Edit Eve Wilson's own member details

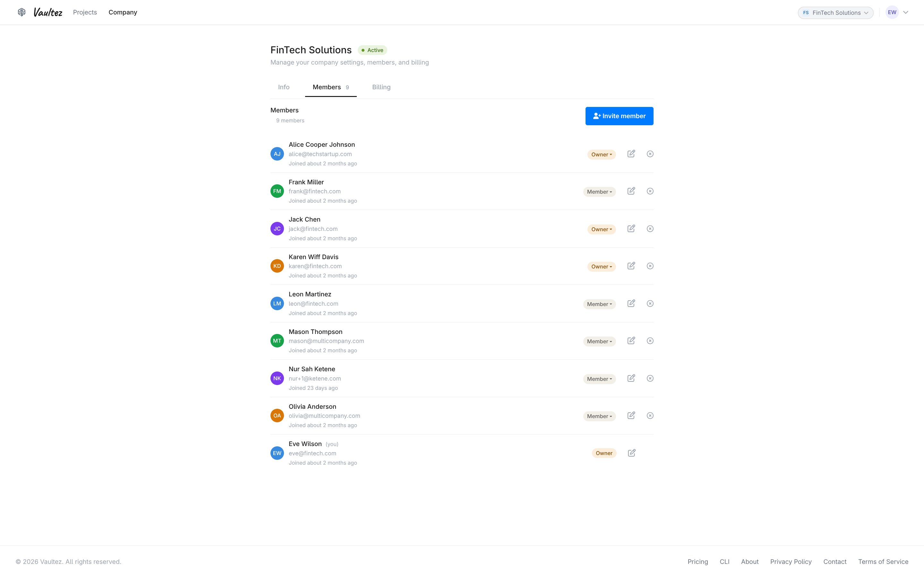631,453
